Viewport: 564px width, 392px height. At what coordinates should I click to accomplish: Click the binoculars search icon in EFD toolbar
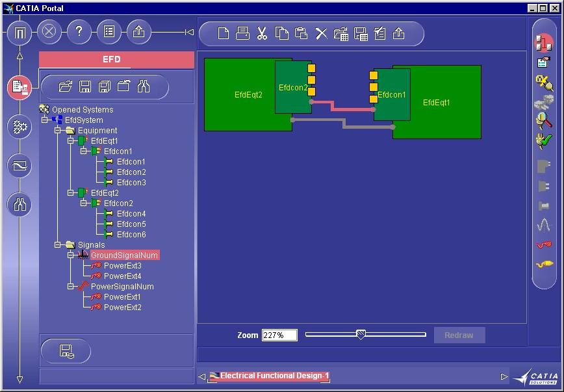pyautogui.click(x=143, y=86)
